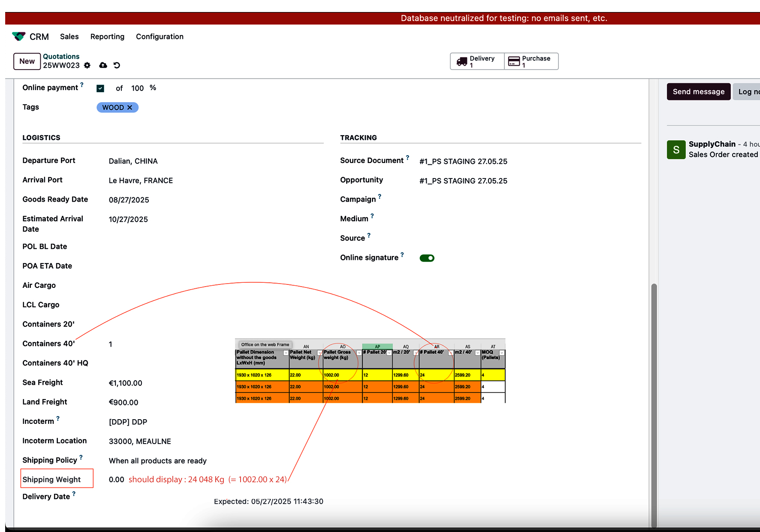Click the SupplyChain avatar in the chatter
Screen dimensions: 760x532
676,150
